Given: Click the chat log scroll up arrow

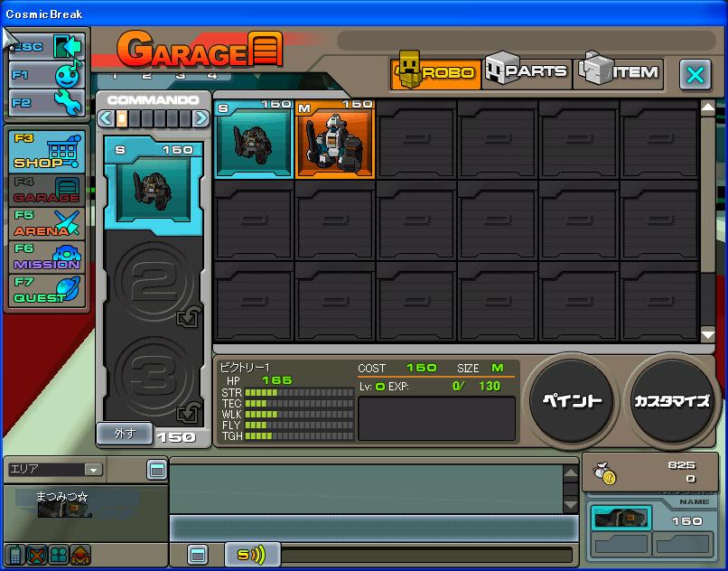Looking at the screenshot, I should (571, 473).
